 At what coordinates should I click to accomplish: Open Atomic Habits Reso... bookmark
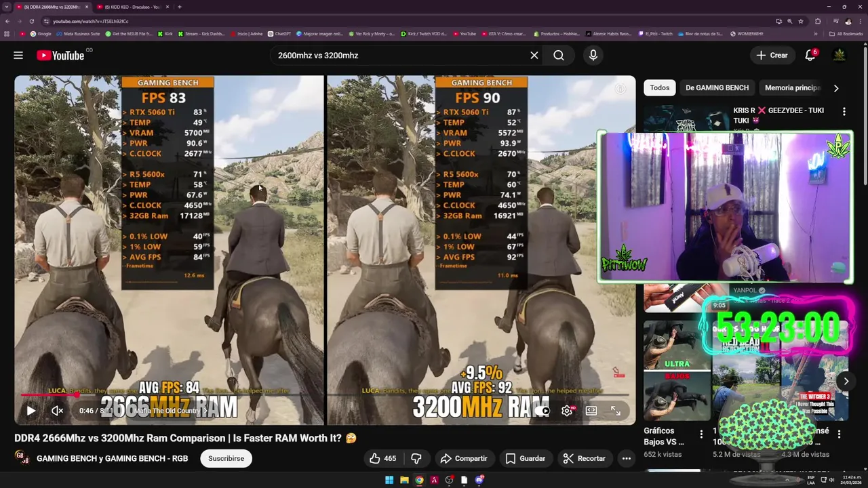(x=608, y=33)
